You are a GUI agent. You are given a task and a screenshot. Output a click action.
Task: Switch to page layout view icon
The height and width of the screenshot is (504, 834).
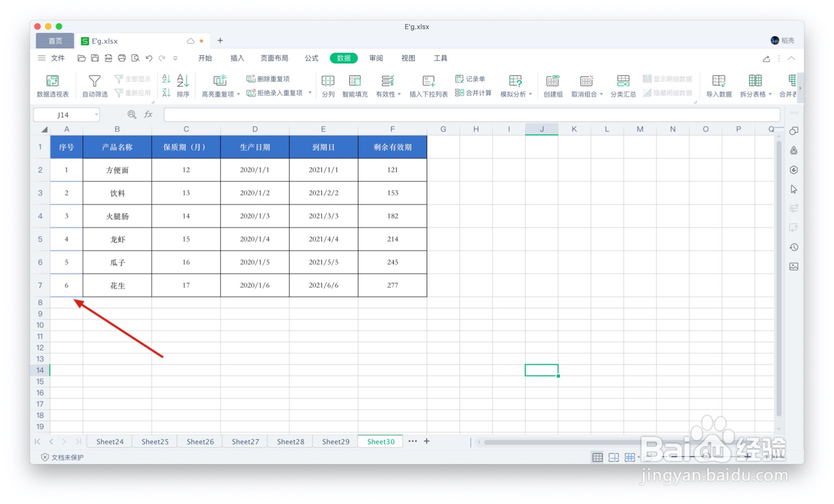(x=614, y=457)
